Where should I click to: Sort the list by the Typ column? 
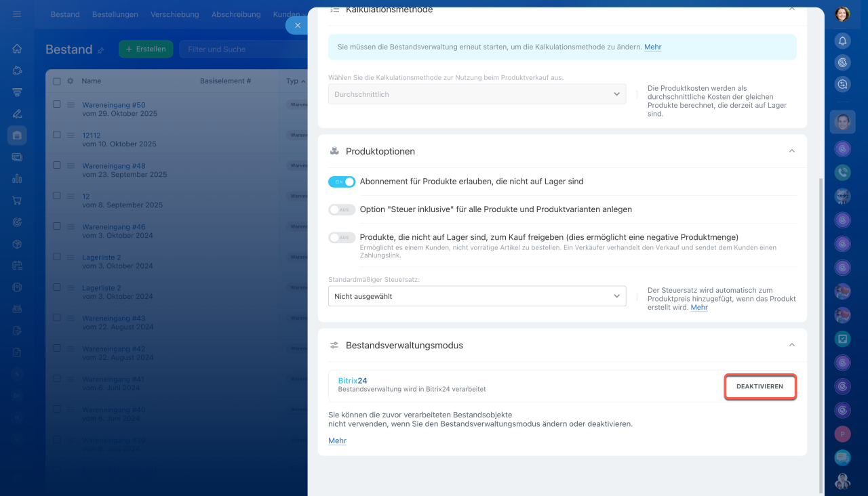tap(295, 81)
